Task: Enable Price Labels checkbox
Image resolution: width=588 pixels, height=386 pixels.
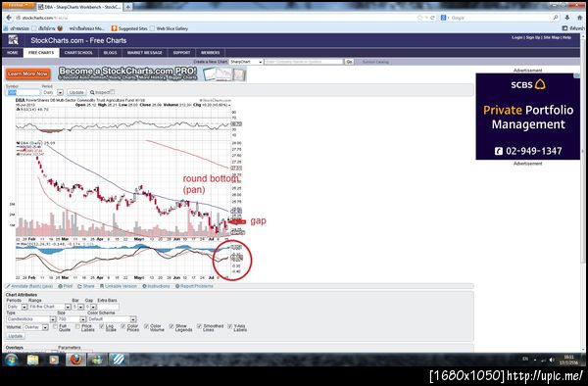Action: (77, 327)
